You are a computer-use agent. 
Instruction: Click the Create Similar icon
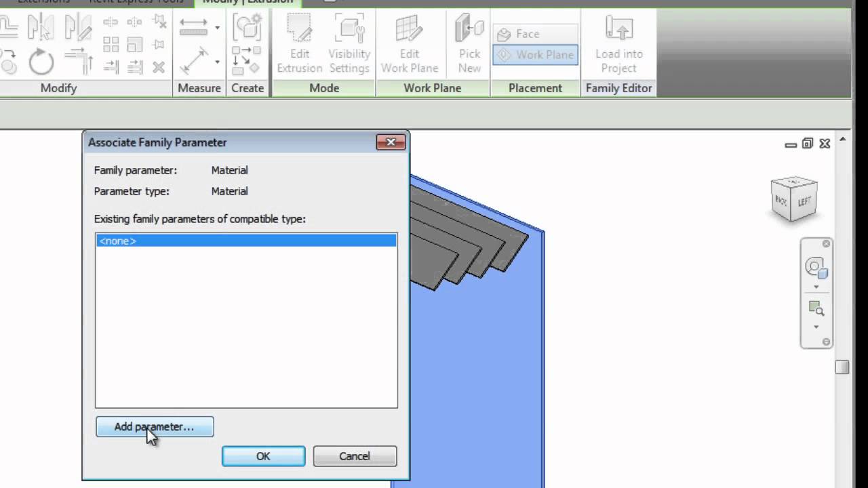pos(246,60)
